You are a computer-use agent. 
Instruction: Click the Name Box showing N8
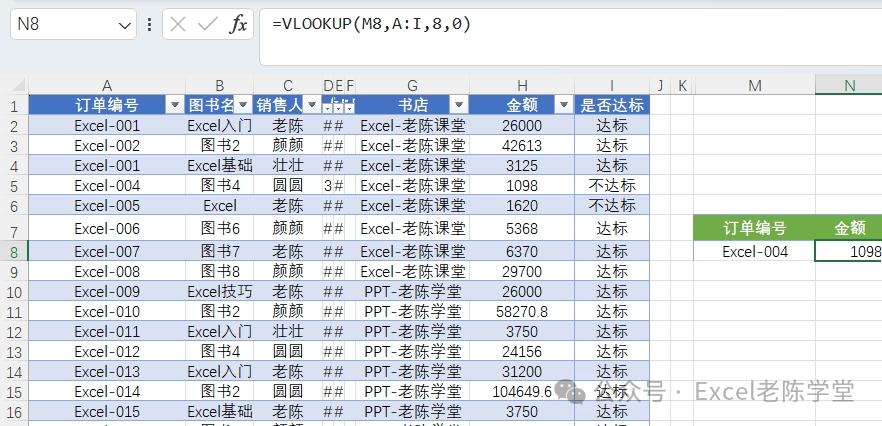[73, 24]
